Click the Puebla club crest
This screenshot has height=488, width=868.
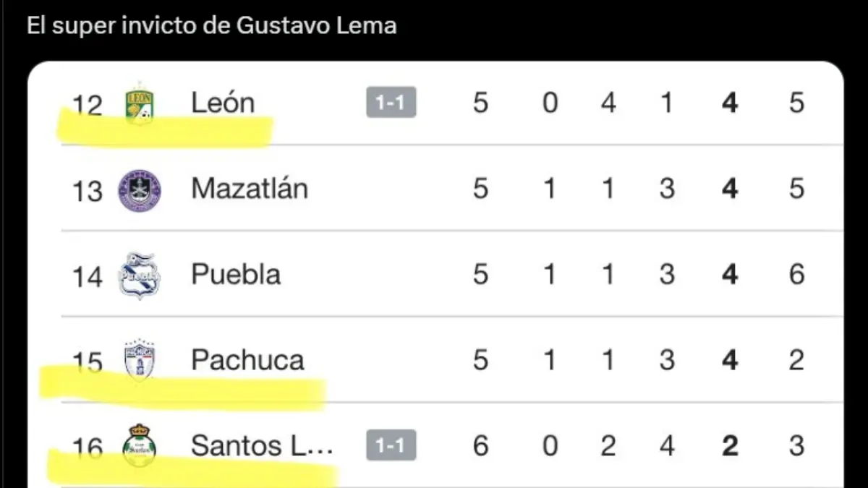139,274
